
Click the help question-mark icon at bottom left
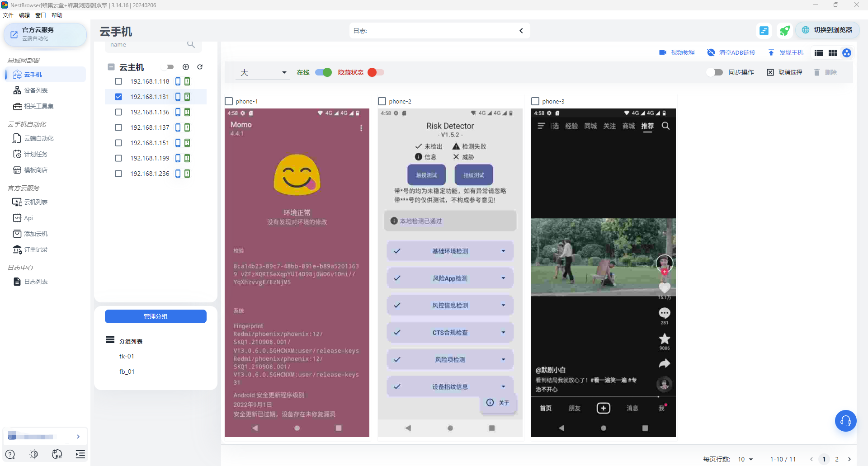coord(9,454)
